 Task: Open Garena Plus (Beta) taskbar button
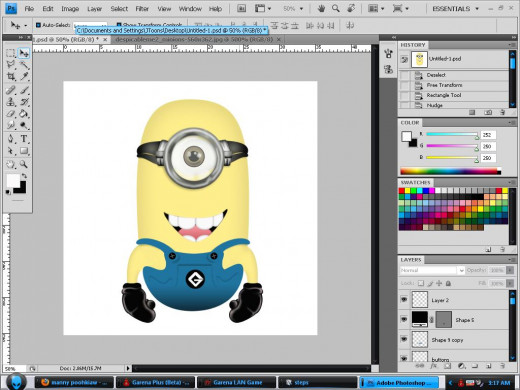pyautogui.click(x=155, y=382)
